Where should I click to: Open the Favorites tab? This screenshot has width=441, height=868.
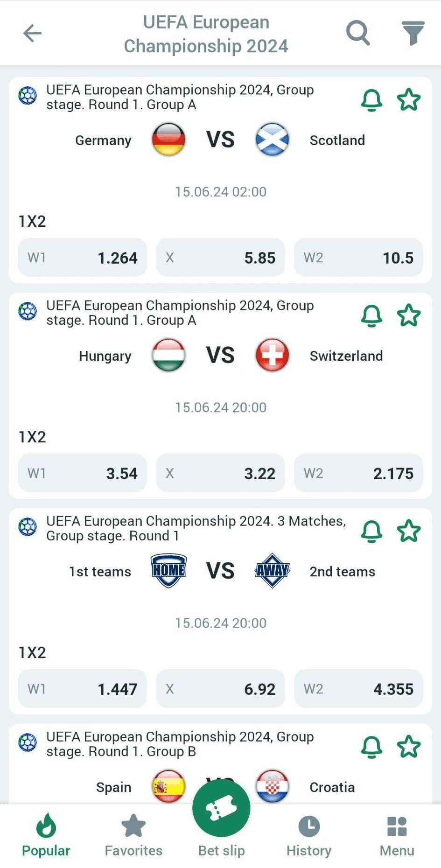click(x=133, y=835)
